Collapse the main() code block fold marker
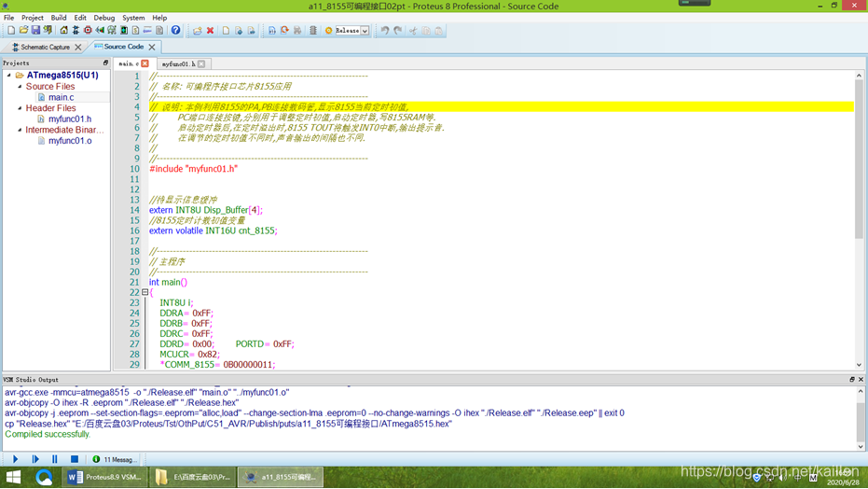The width and height of the screenshot is (868, 489). [x=145, y=292]
